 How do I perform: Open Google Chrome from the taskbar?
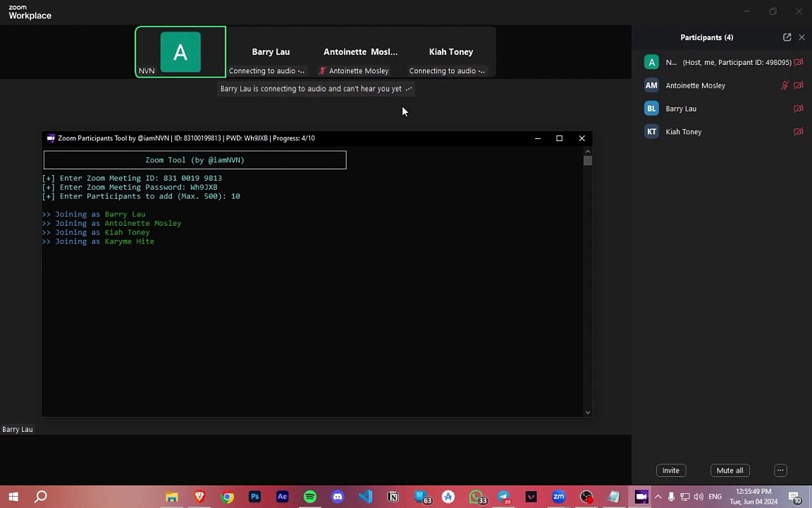228,497
